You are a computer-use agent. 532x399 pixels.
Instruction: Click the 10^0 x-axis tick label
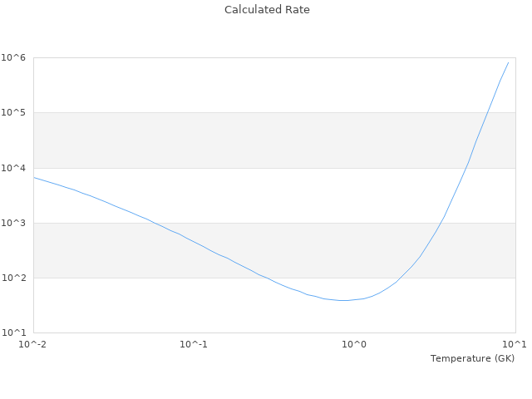(354, 344)
